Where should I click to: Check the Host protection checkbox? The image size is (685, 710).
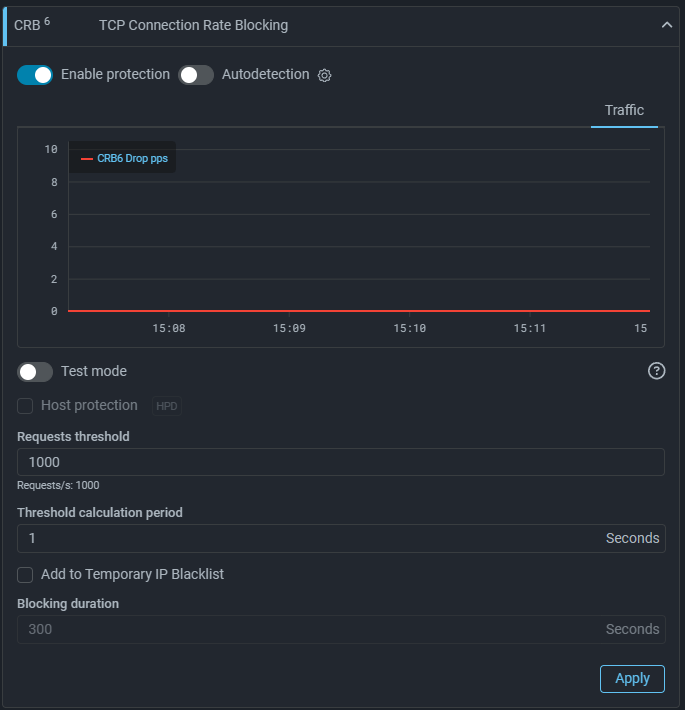pos(26,406)
